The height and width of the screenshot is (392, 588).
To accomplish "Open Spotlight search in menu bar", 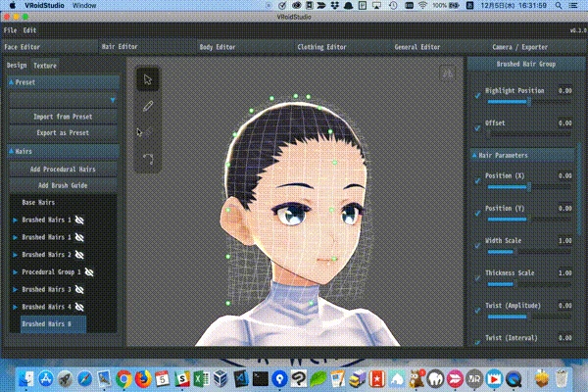I will [559, 5].
